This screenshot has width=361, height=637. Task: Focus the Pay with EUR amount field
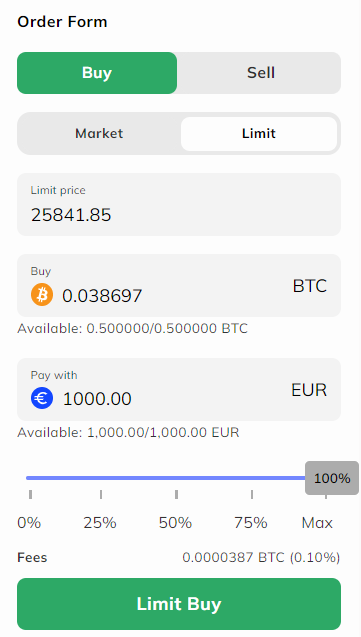pos(179,390)
